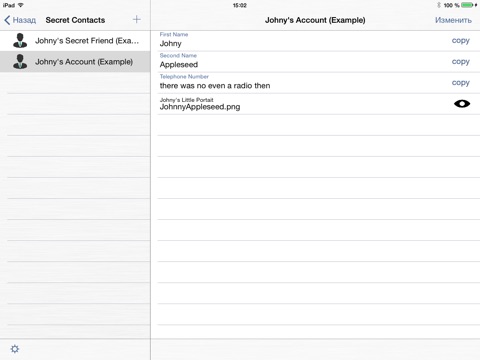Tap the eye icon to view JohnnyAppleseed.png
The image size is (480, 360).
tap(462, 104)
